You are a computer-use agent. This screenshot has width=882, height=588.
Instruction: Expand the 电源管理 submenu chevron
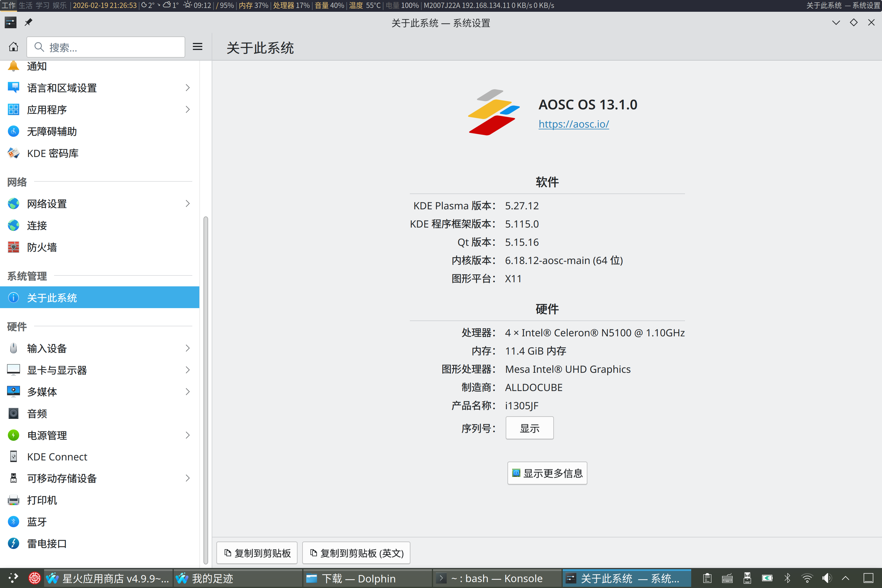[188, 435]
